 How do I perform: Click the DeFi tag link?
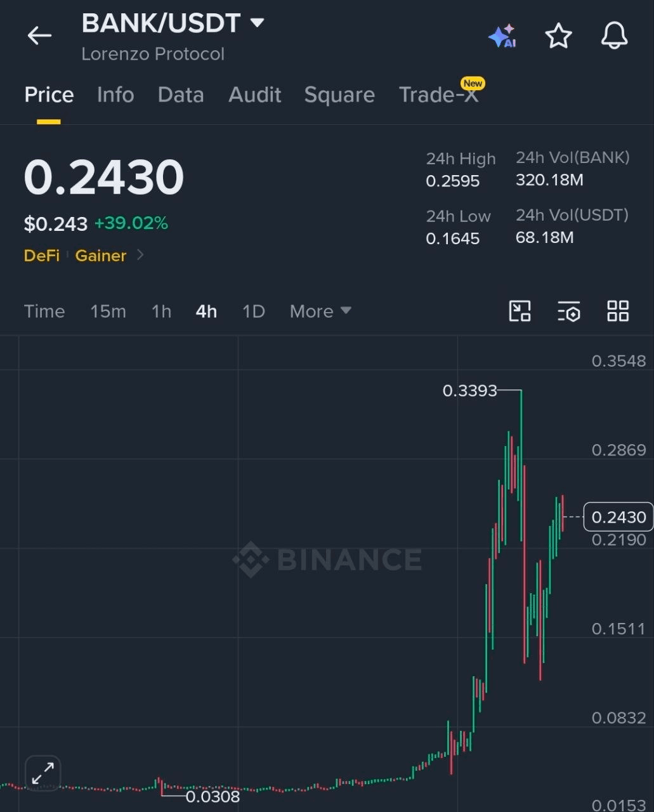[42, 255]
